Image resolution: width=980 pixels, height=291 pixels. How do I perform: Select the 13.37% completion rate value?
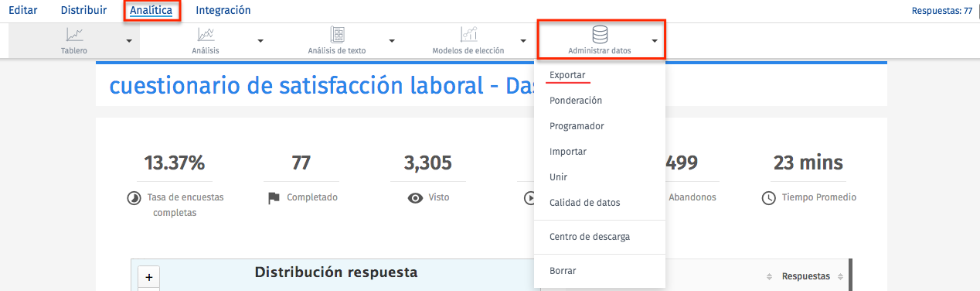point(175,163)
